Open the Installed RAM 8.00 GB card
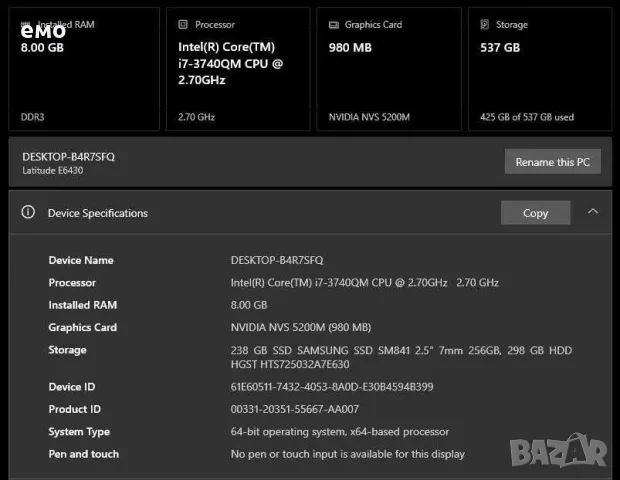620x480 pixels. 84,69
